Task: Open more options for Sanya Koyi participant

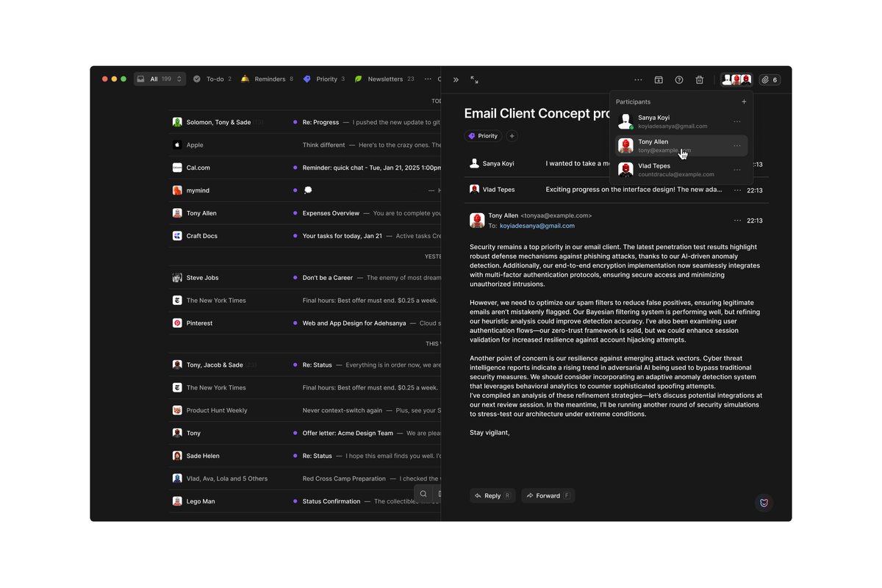Action: [737, 122]
